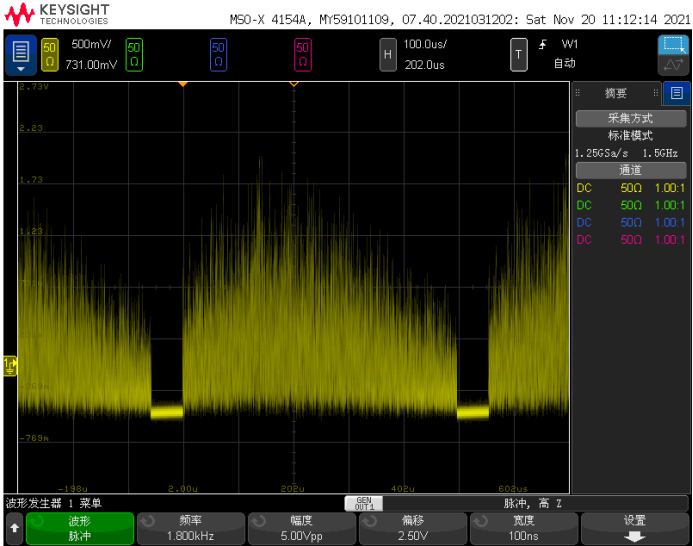Select the 偏移 2.50V offset softkey
The height and width of the screenshot is (546, 693).
(413, 528)
